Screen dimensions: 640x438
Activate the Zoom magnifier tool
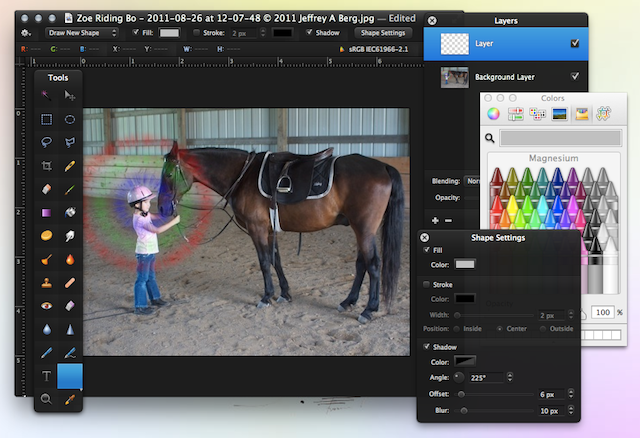click(x=47, y=400)
